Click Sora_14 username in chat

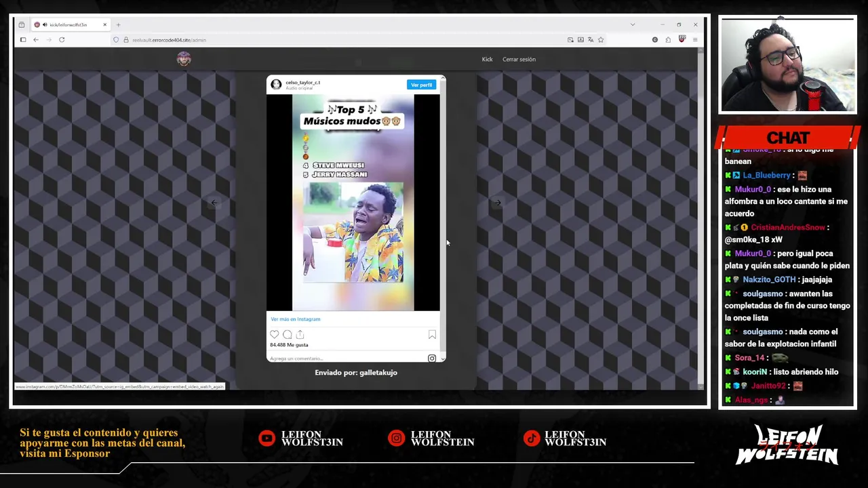click(x=749, y=358)
